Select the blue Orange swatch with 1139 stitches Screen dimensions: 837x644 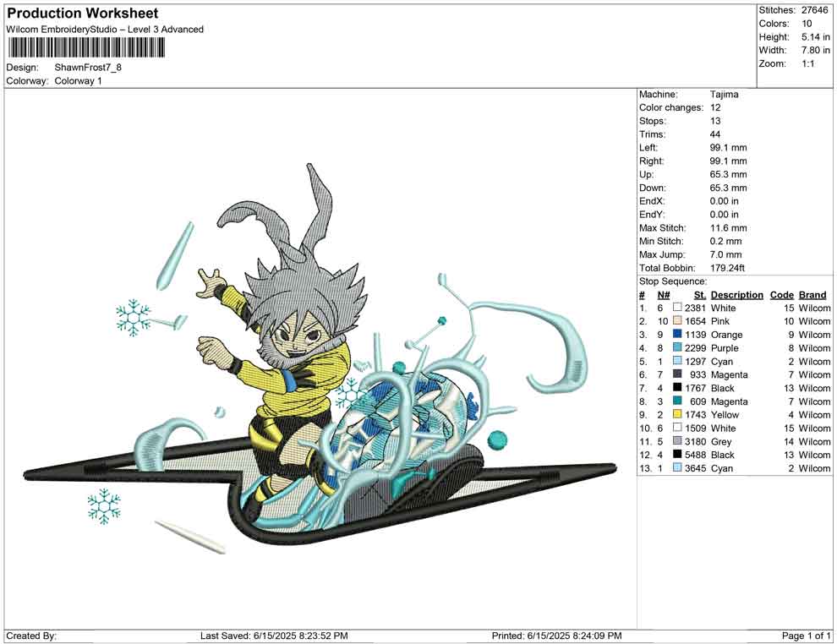(x=677, y=334)
